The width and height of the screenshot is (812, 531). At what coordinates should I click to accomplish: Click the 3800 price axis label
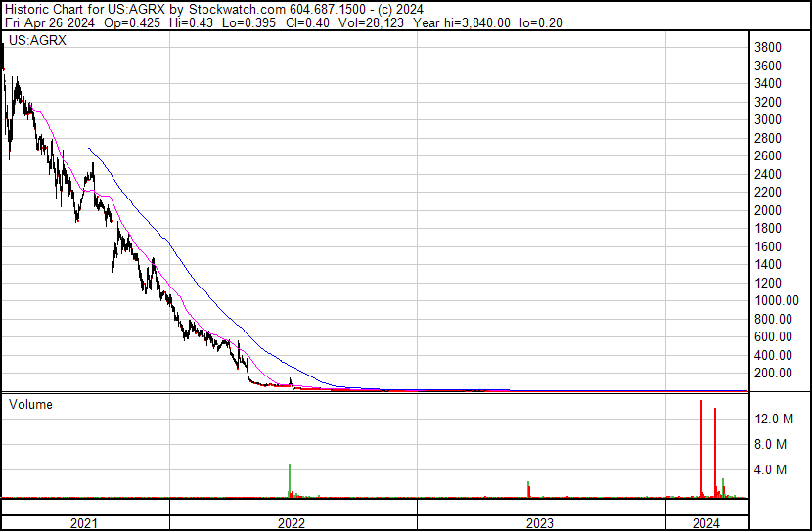tap(766, 47)
